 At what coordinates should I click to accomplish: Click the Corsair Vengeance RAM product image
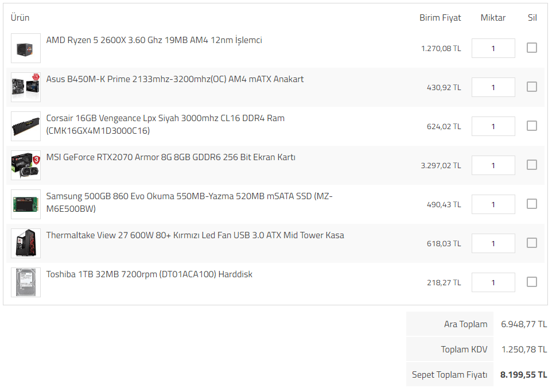26,126
